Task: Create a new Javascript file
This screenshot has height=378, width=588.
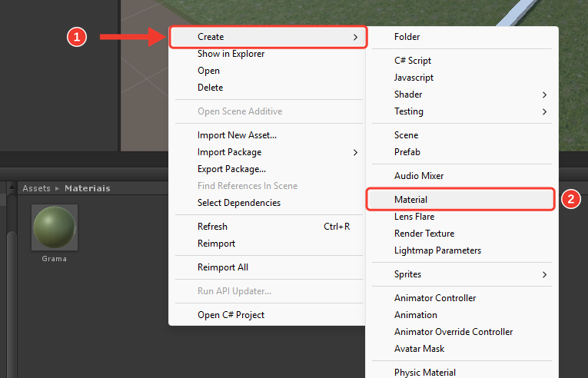Action: click(462, 78)
